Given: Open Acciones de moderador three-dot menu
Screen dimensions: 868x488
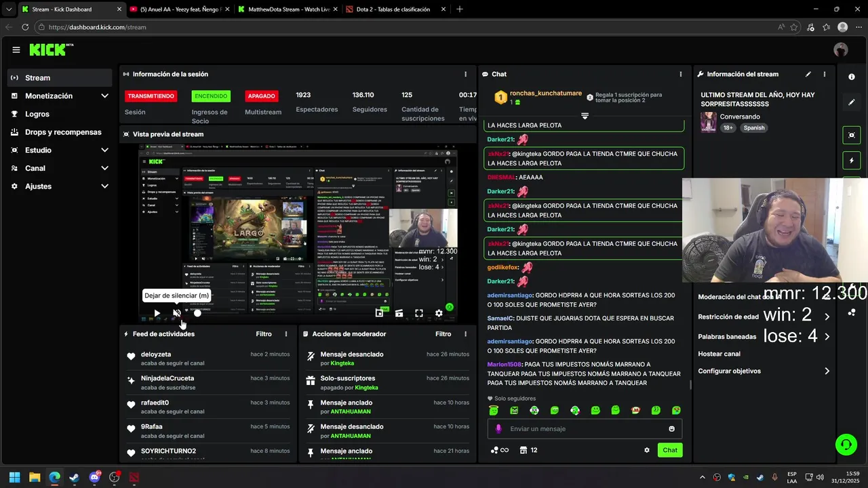Looking at the screenshot, I should pos(465,334).
